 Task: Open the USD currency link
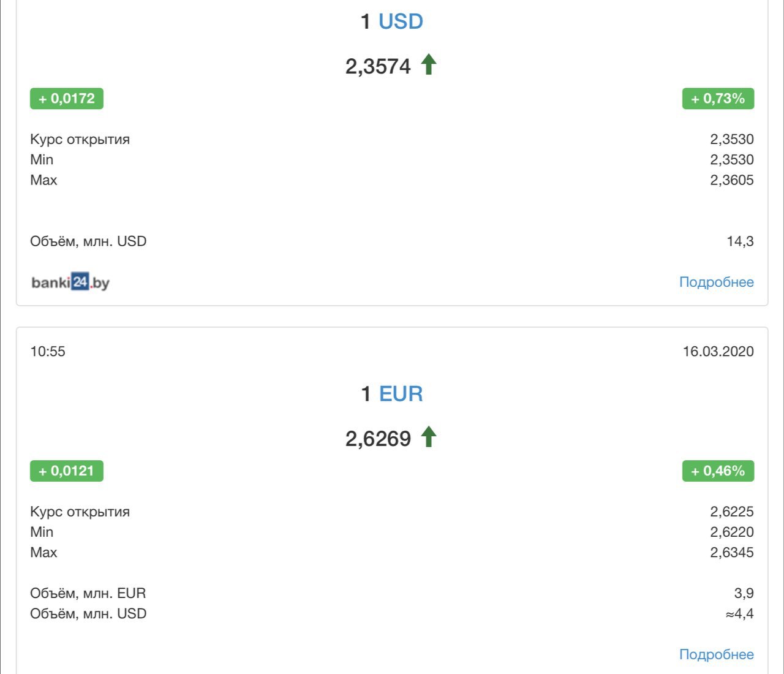click(401, 21)
